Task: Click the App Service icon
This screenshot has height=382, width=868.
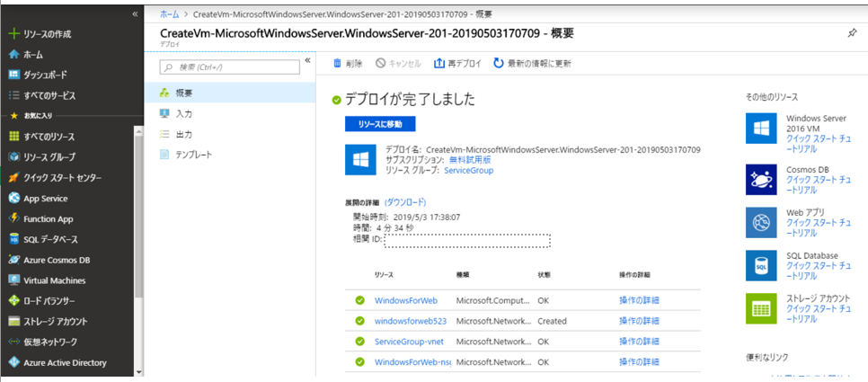Action: (14, 199)
